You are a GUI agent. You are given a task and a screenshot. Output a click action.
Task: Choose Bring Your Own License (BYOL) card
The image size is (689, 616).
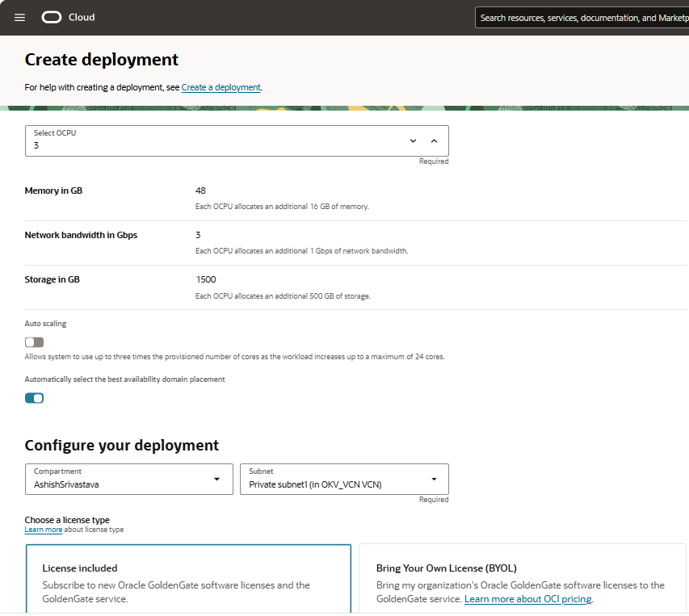pos(523,579)
